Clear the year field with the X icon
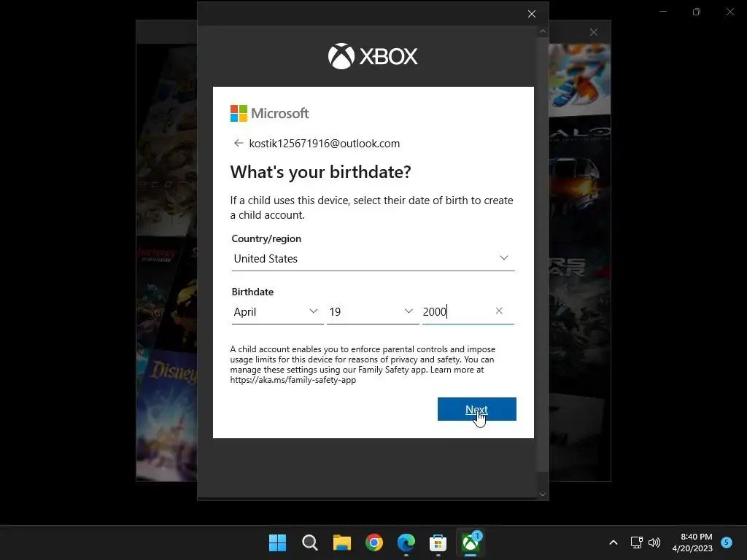Viewport: 747px width, 560px height. pos(499,311)
